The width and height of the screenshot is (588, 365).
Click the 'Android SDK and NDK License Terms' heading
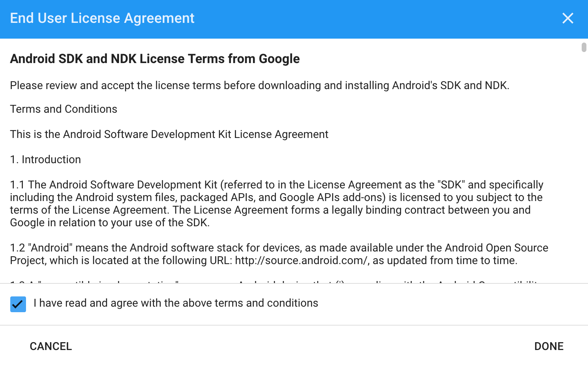[x=155, y=59]
